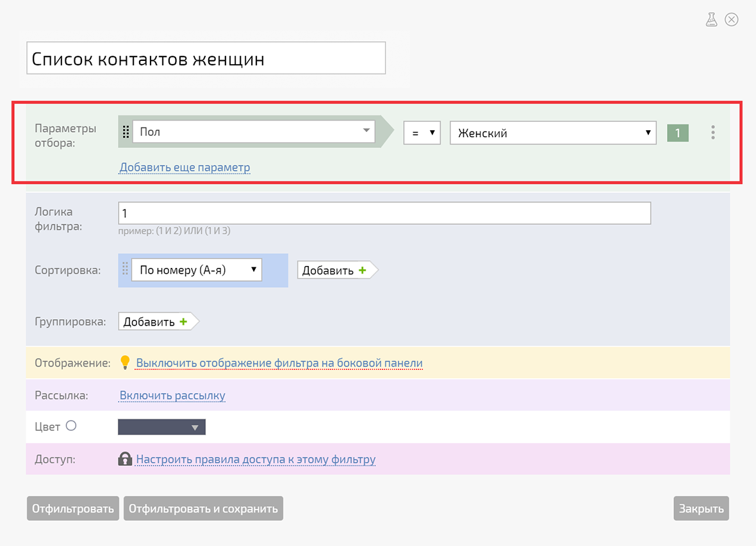Image resolution: width=756 pixels, height=546 pixels.
Task: Click the green parameter number 1 badge
Action: point(677,133)
